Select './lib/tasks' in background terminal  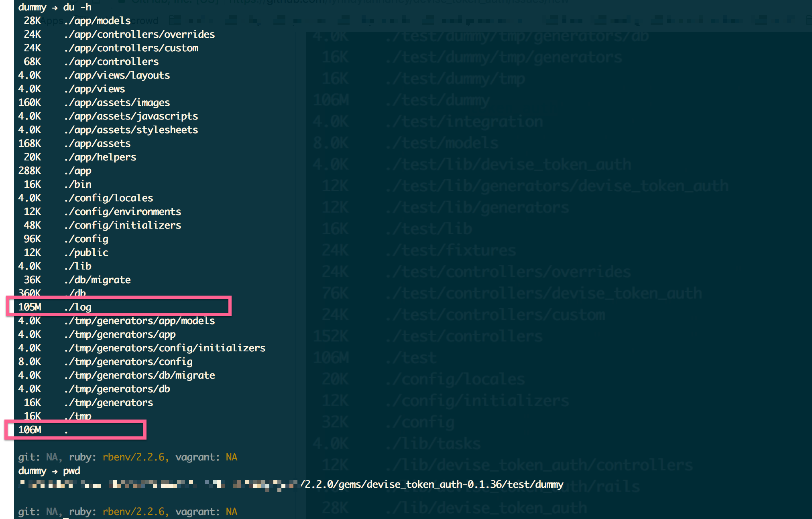433,444
